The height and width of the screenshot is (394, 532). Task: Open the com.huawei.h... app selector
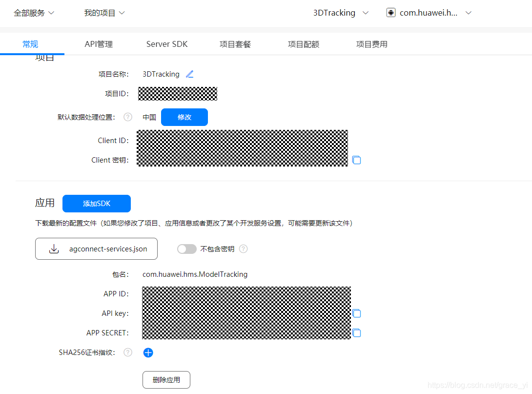(429, 13)
